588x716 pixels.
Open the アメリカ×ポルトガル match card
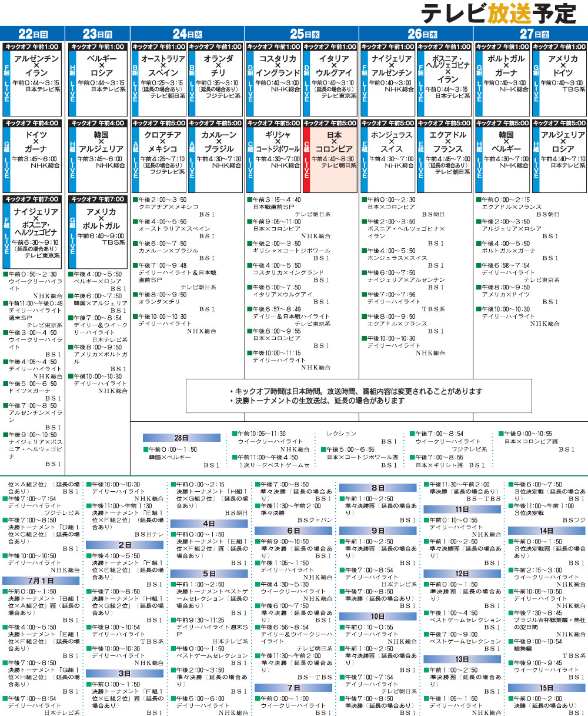[x=98, y=232]
